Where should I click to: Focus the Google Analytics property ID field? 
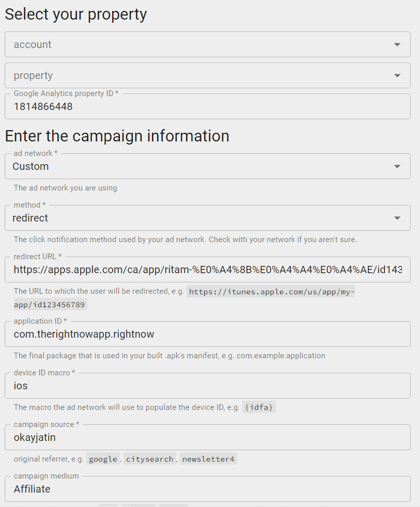207,107
